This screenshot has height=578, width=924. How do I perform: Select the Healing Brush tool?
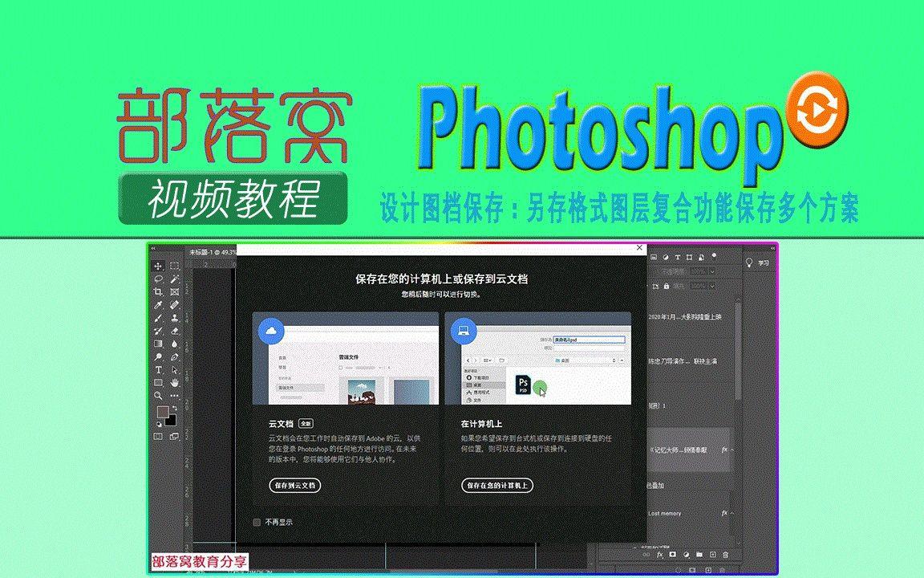point(174,305)
